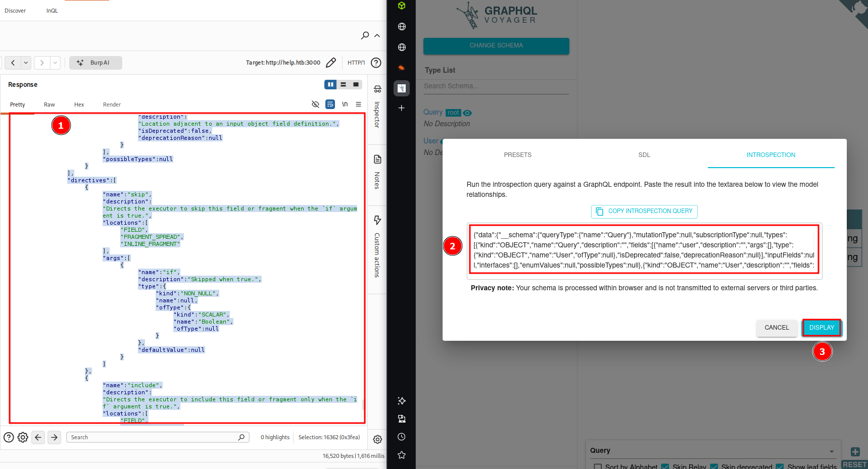The image size is (868, 469).
Task: Open the first globe tab in sidebar
Action: [402, 26]
